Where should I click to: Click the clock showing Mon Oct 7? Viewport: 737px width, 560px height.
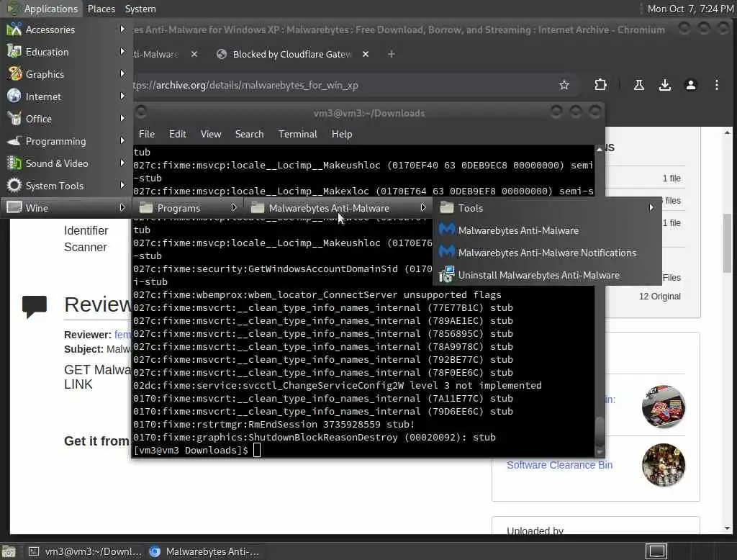(690, 9)
